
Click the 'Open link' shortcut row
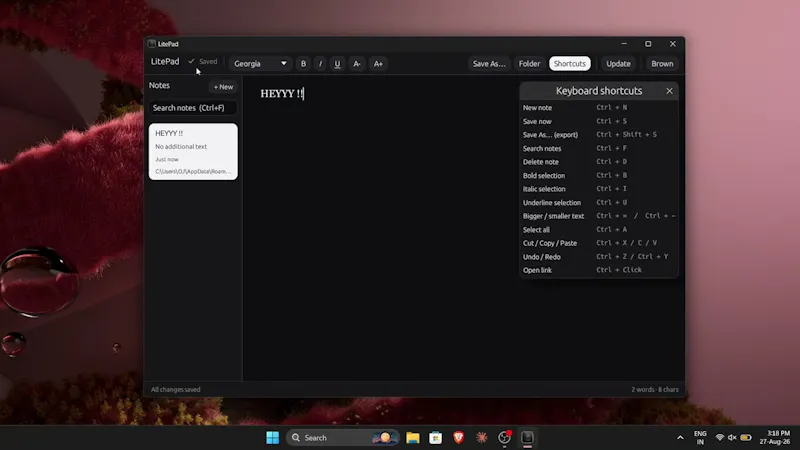tap(598, 270)
